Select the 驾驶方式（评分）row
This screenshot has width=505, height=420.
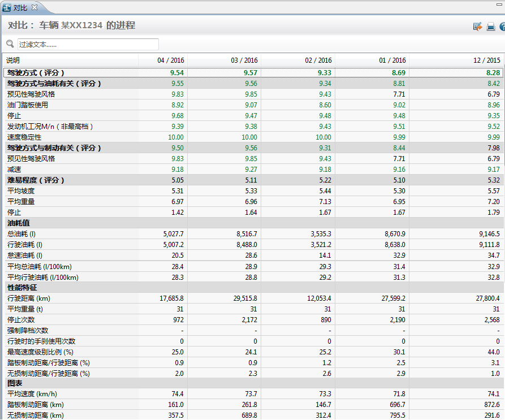click(36, 73)
